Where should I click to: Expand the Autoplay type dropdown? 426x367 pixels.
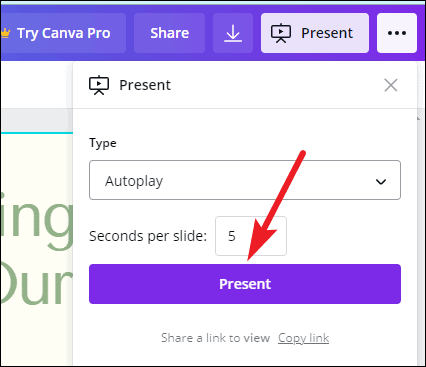[x=245, y=180]
